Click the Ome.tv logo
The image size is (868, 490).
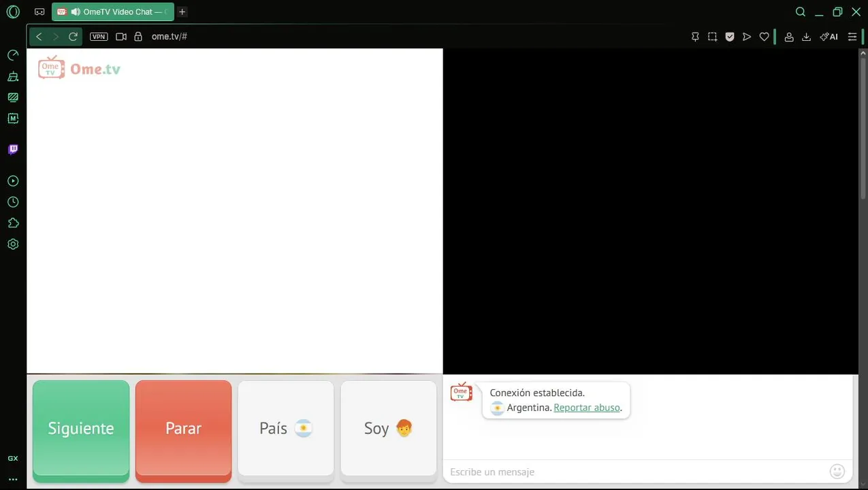pyautogui.click(x=79, y=67)
